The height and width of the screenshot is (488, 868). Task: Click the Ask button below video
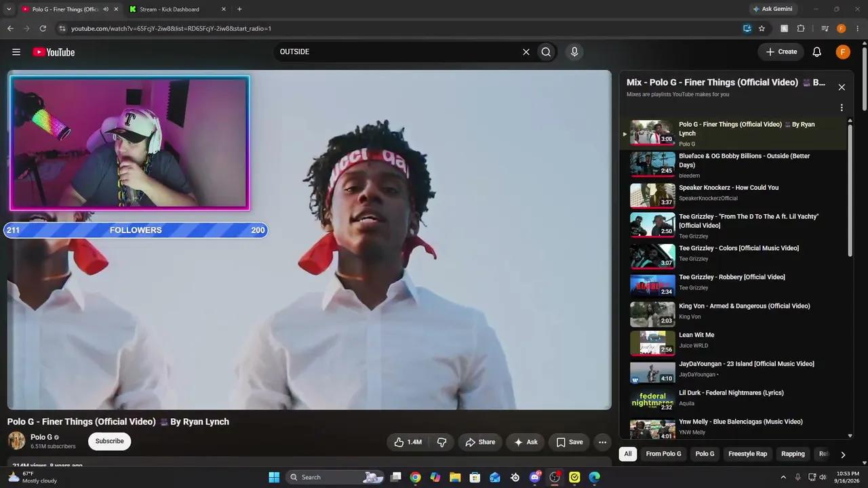(526, 442)
